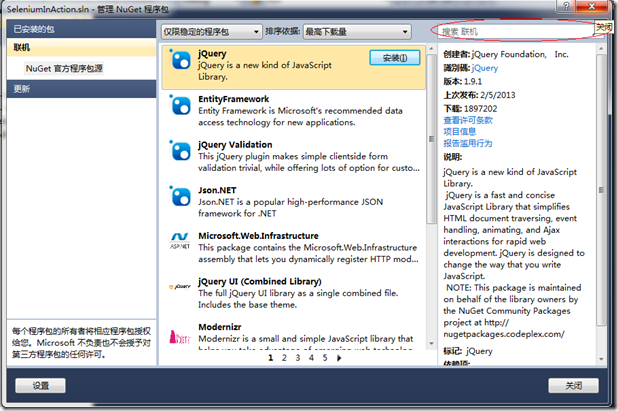Open the 最高下载量 sort dropdown
This screenshot has width=618, height=411.
357,32
